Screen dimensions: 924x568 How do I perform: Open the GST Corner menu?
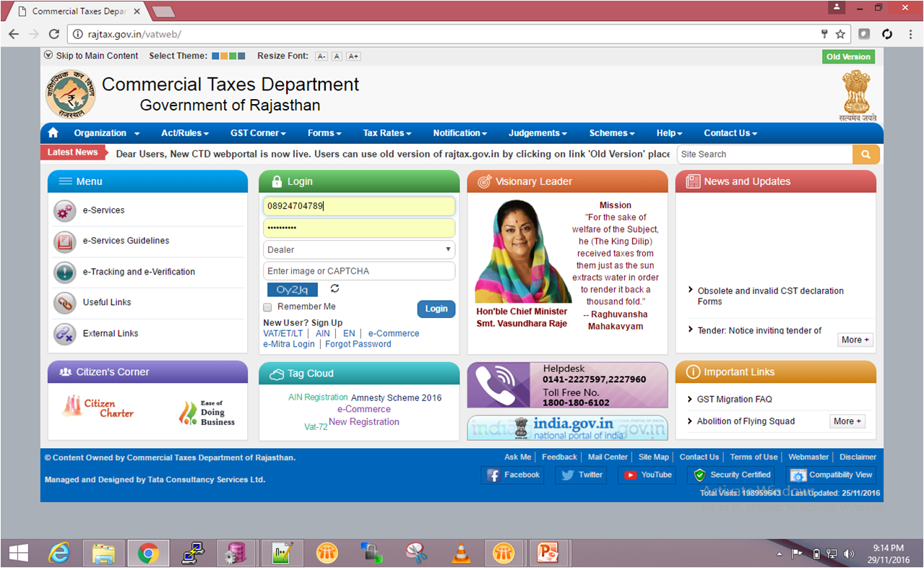pyautogui.click(x=258, y=133)
